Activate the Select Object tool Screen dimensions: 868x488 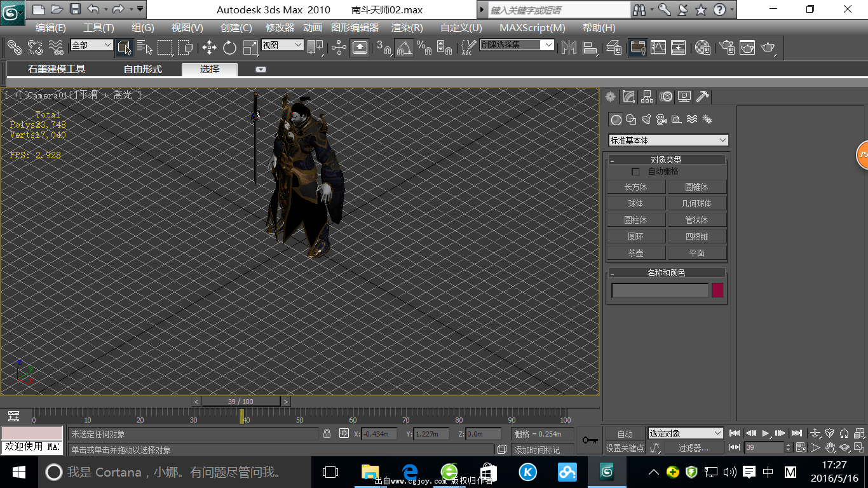click(x=125, y=47)
